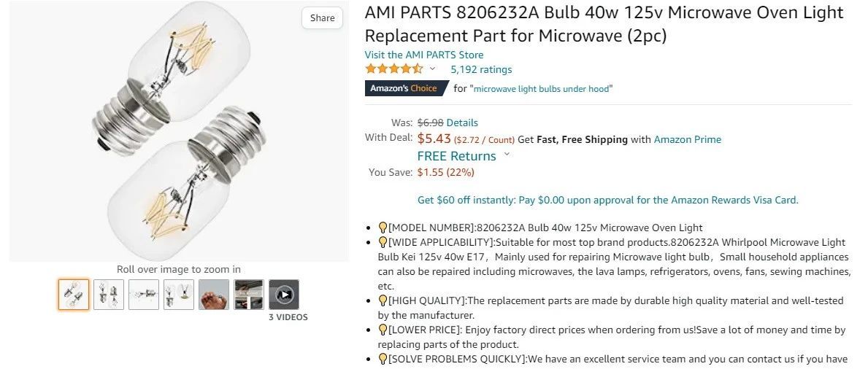Play the product video thumbnail
The width and height of the screenshot is (868, 369).
coord(284,295)
